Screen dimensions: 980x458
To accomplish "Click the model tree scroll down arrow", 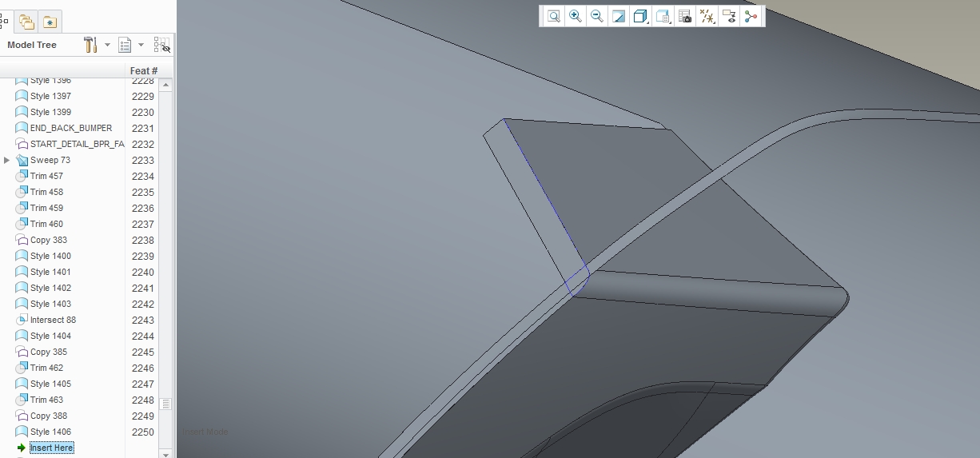I will click(x=165, y=454).
